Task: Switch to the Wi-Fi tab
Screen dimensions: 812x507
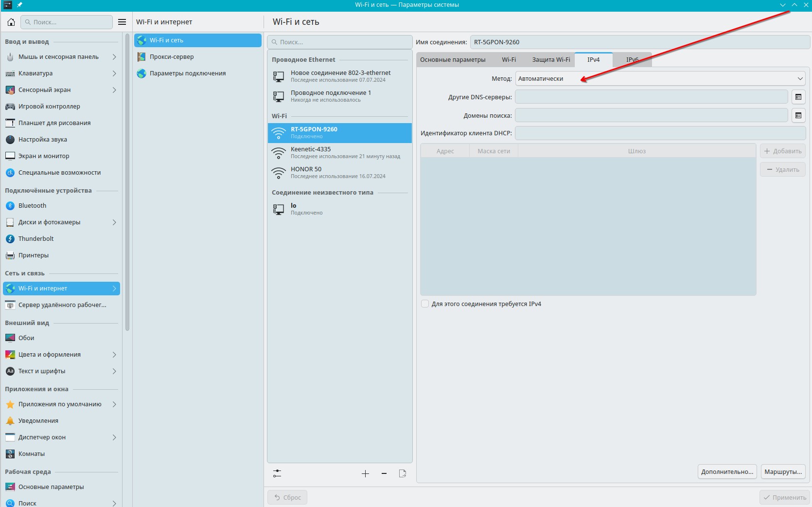Action: [509, 60]
